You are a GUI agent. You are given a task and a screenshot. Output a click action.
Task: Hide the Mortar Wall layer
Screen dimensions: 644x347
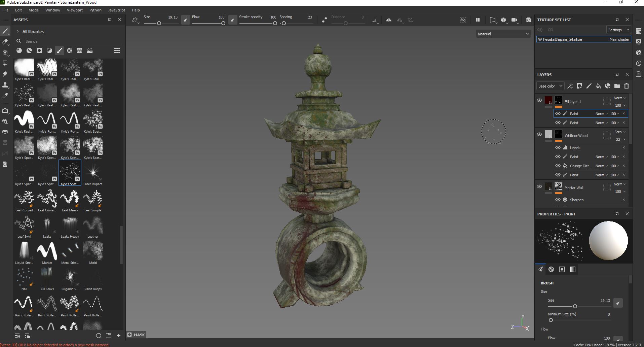(x=539, y=187)
